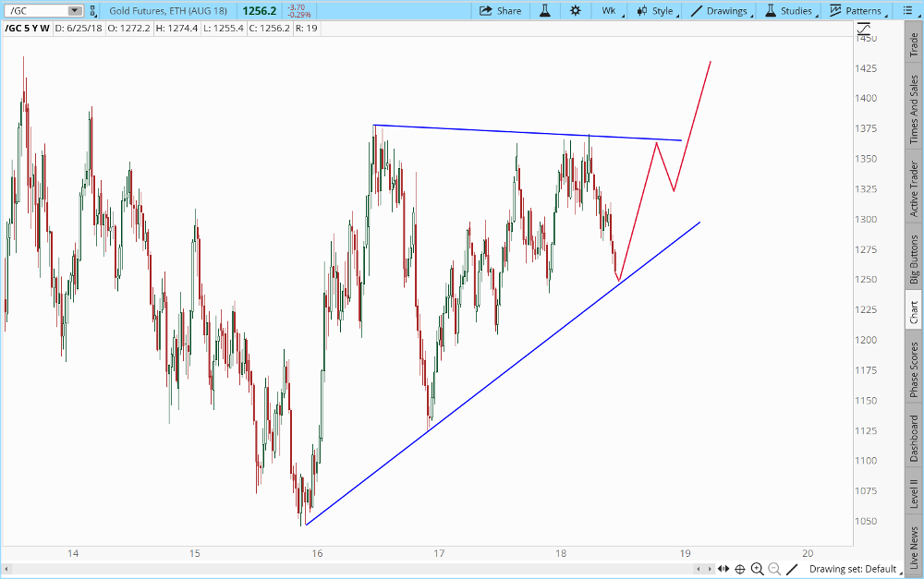Click the flask icon next to Share
The width and height of the screenshot is (924, 579).
tap(545, 11)
